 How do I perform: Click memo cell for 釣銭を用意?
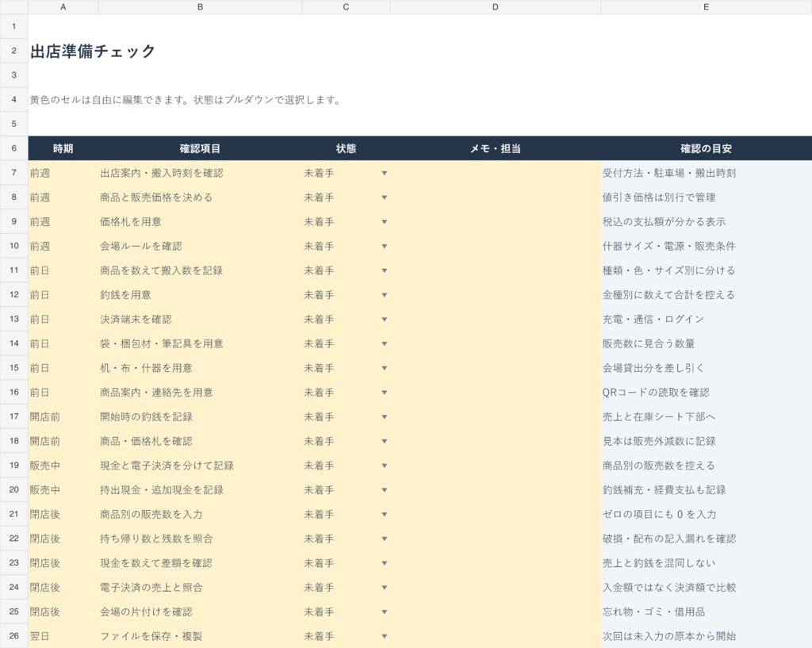[496, 295]
